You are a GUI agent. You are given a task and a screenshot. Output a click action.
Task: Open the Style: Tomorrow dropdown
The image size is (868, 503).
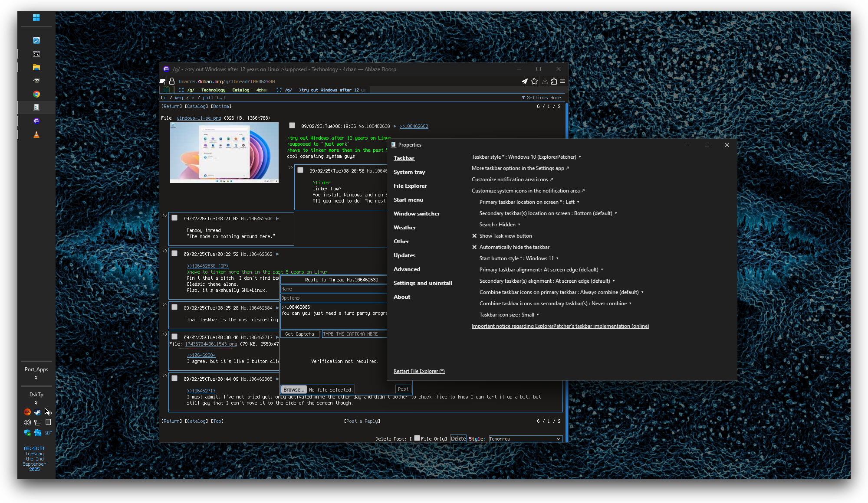[x=525, y=439]
